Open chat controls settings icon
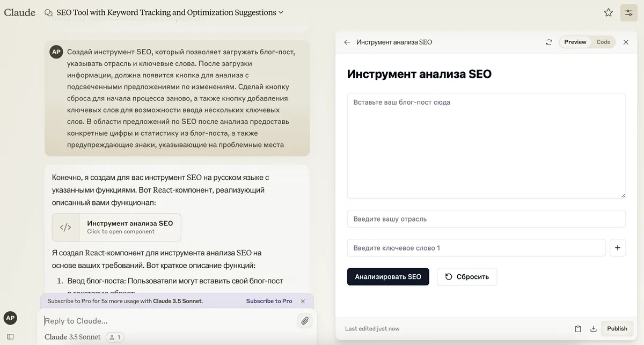 [x=628, y=12]
